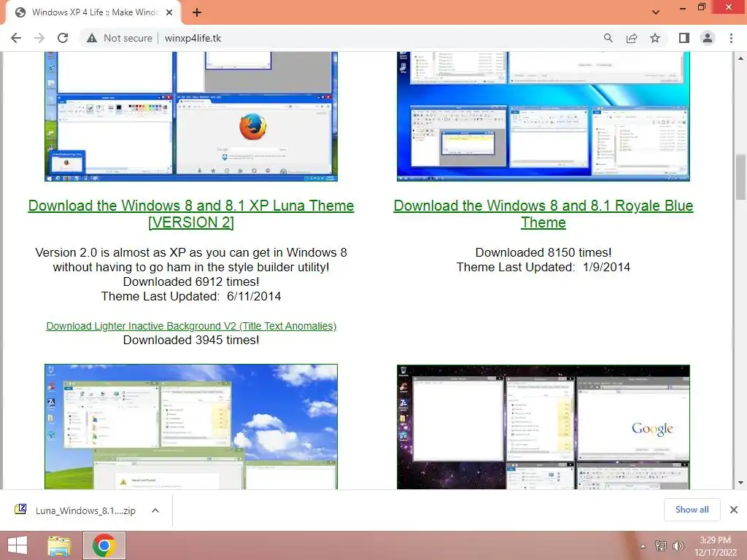Show hidden system tray icons
Screen dimensions: 747x560
(x=643, y=546)
